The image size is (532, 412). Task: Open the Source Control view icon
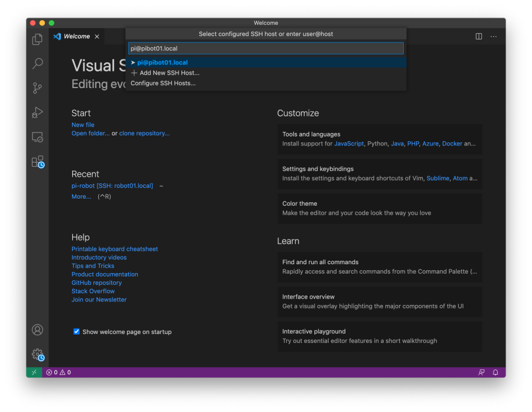coord(37,88)
